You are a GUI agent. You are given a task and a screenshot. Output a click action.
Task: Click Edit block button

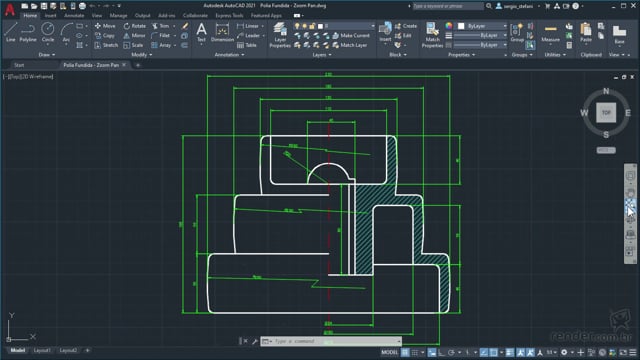click(x=403, y=36)
